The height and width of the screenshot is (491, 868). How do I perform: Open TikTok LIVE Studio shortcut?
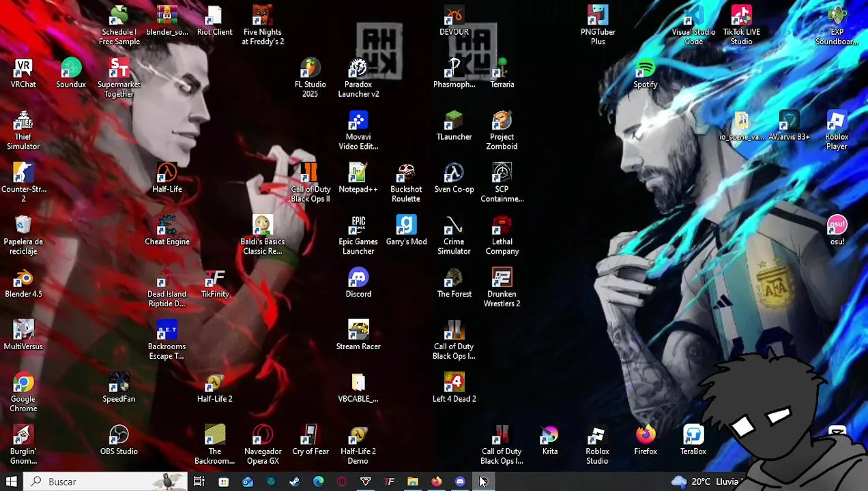point(741,26)
